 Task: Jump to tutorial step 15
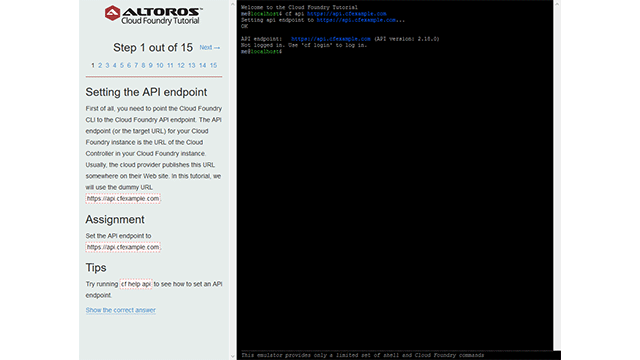point(213,65)
